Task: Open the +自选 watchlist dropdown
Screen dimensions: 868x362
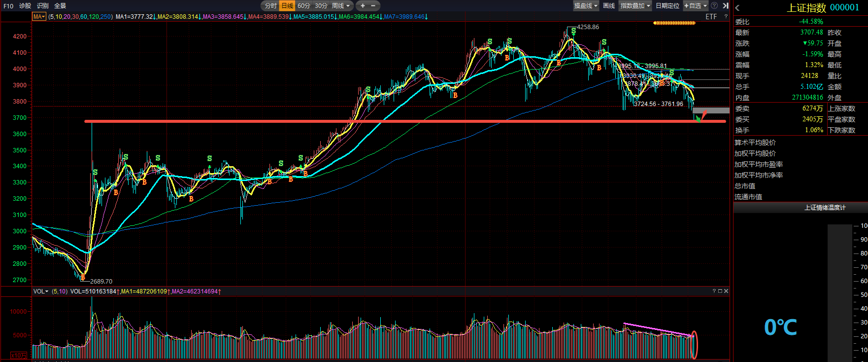Action: 696,6
